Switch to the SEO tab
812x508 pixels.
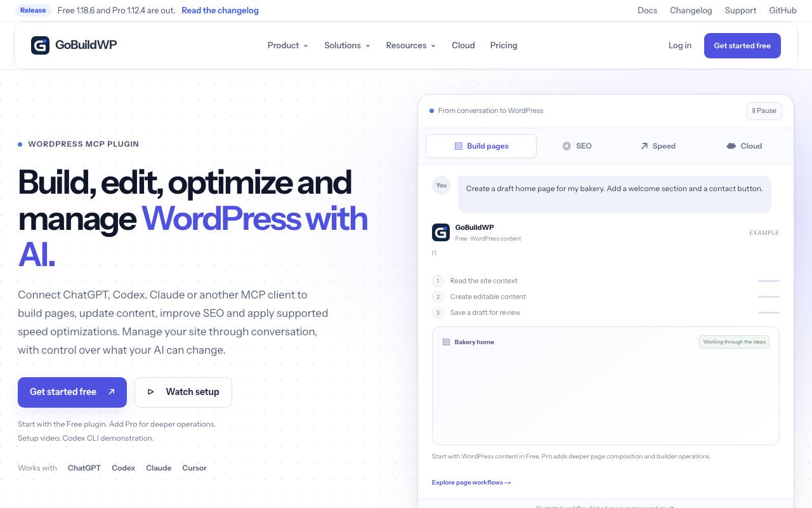click(577, 146)
